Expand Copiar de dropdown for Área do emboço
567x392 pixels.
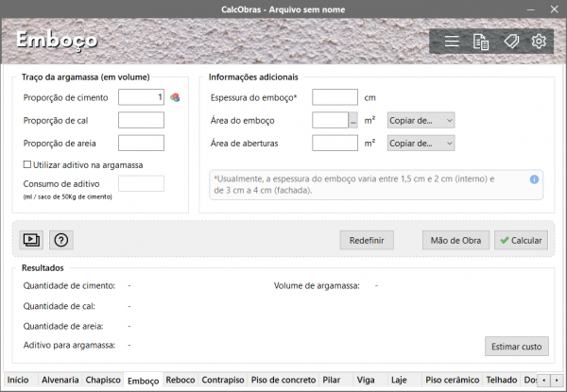pyautogui.click(x=421, y=120)
